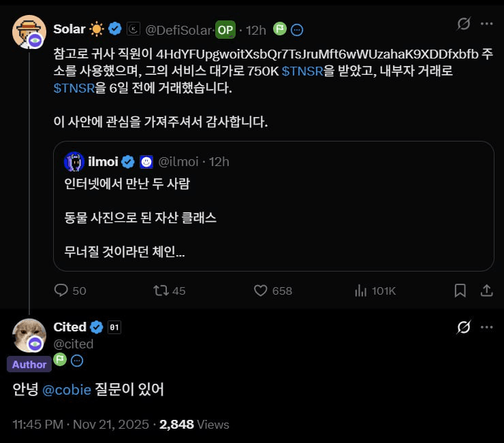Bookmark Solar's tweet

(x=460, y=291)
